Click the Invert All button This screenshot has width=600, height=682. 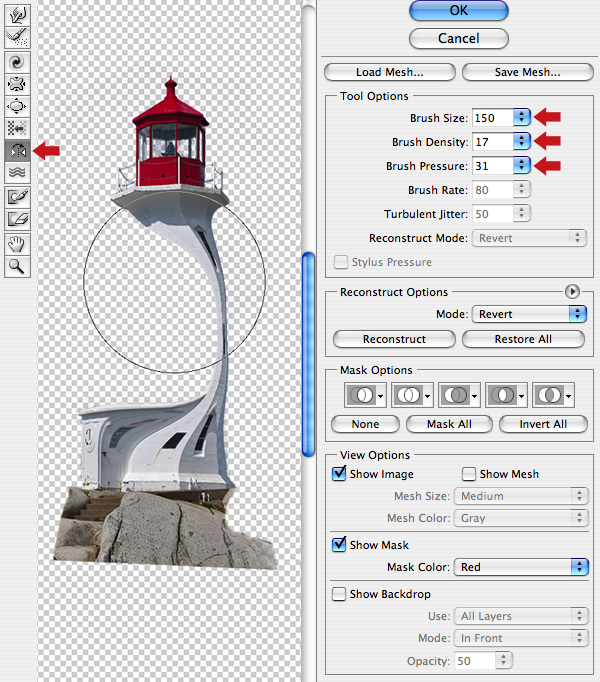pyautogui.click(x=543, y=424)
